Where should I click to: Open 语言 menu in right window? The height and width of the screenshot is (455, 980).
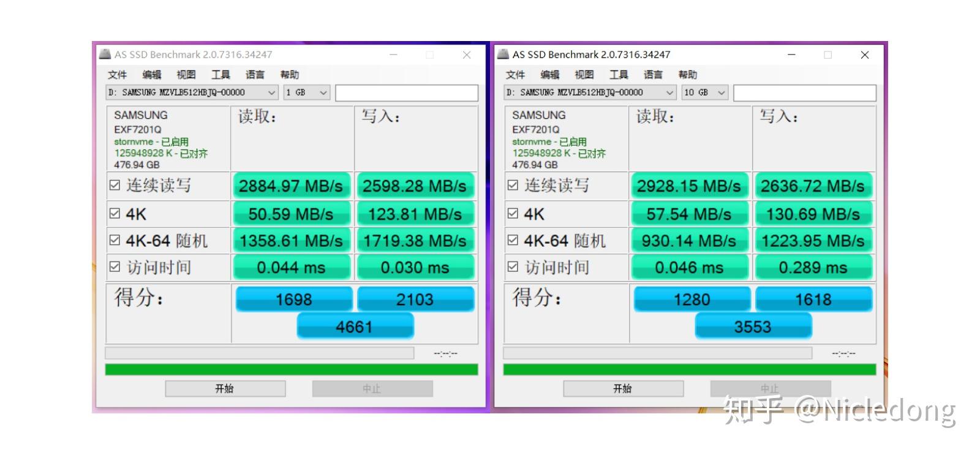click(x=653, y=75)
